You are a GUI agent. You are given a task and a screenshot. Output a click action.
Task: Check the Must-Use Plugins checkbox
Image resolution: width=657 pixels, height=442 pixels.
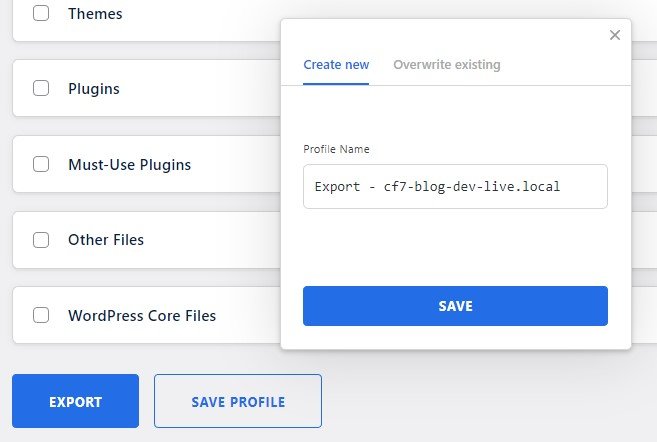tap(41, 164)
